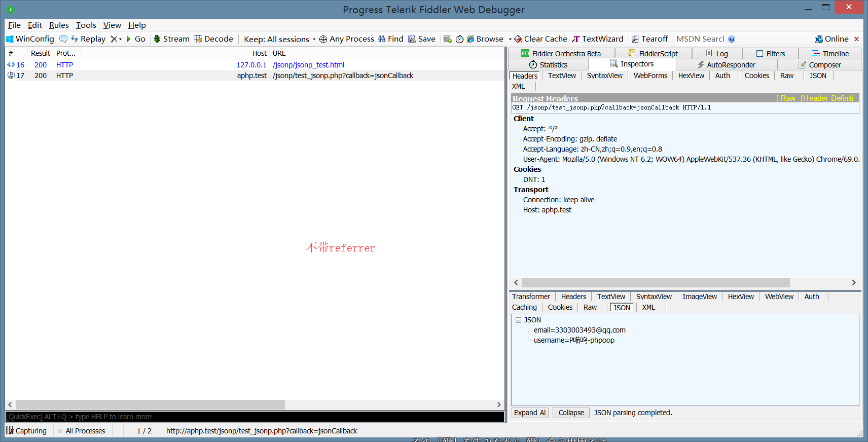Click the Expand All button
868x442 pixels.
tap(530, 413)
